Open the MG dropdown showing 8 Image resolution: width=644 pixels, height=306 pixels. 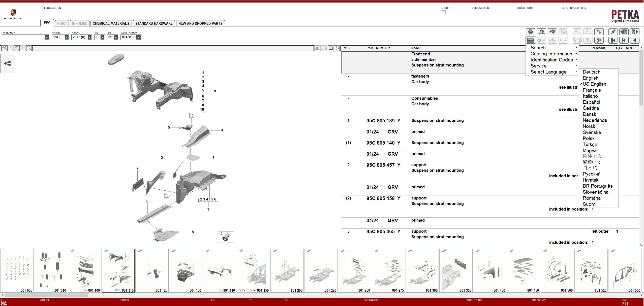point(102,37)
